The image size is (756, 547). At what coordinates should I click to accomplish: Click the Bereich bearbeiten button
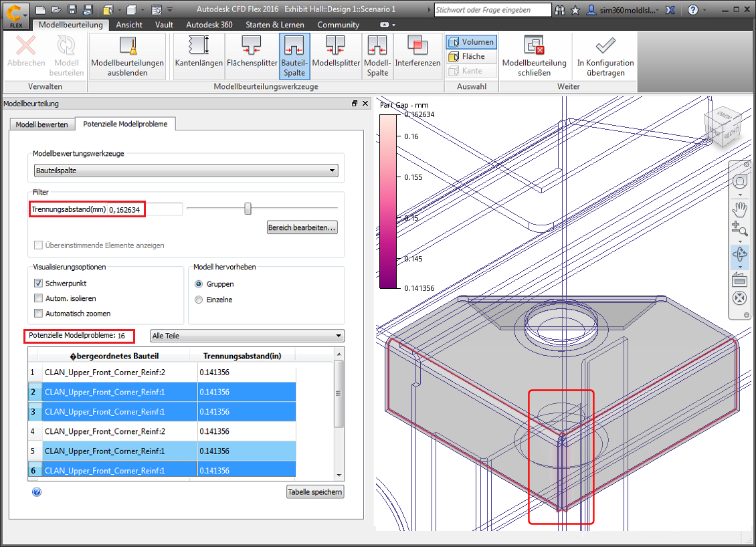pos(302,227)
